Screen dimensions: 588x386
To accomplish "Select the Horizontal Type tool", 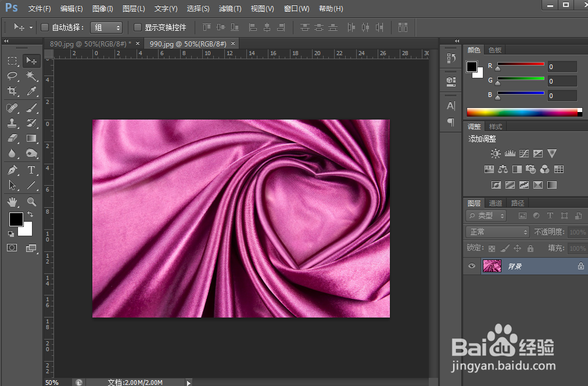I will point(31,170).
